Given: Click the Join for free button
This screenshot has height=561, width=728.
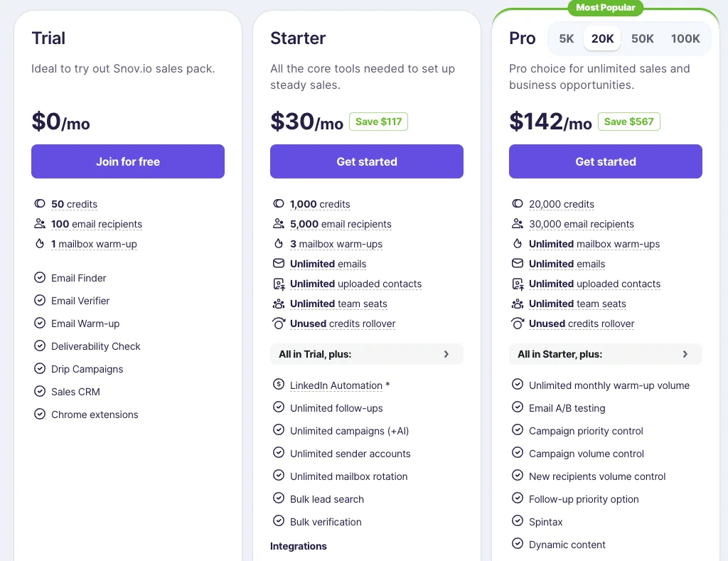Looking at the screenshot, I should pyautogui.click(x=128, y=161).
